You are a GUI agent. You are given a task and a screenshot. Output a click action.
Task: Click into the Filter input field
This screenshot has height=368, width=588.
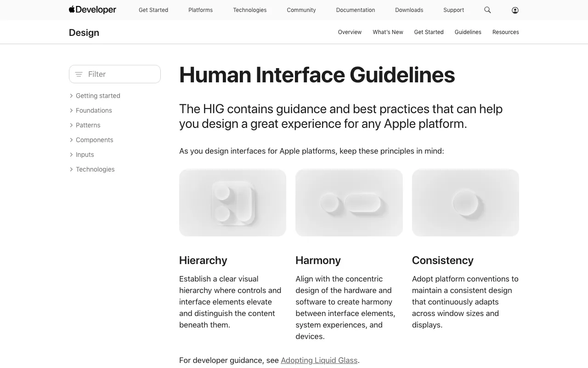(x=115, y=74)
